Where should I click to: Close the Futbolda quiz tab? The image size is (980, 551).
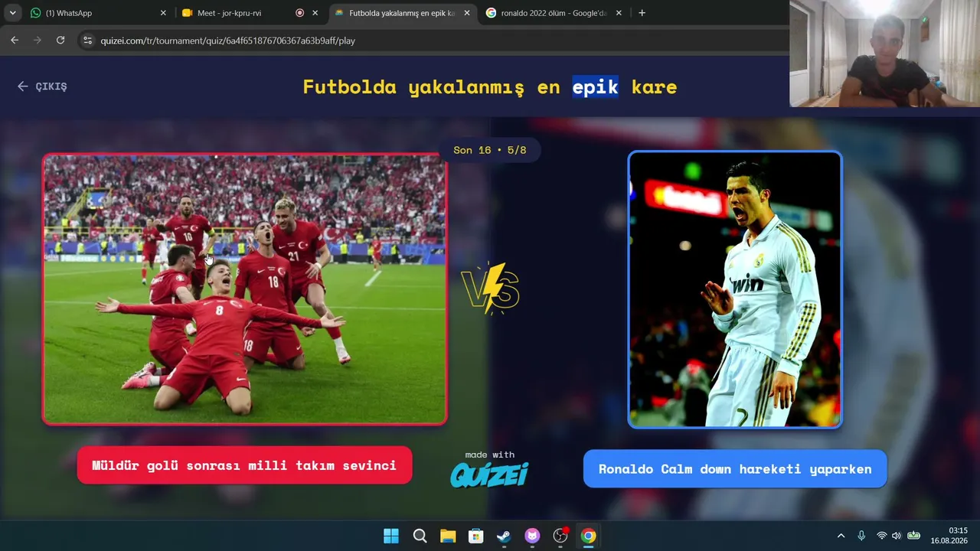(x=467, y=13)
